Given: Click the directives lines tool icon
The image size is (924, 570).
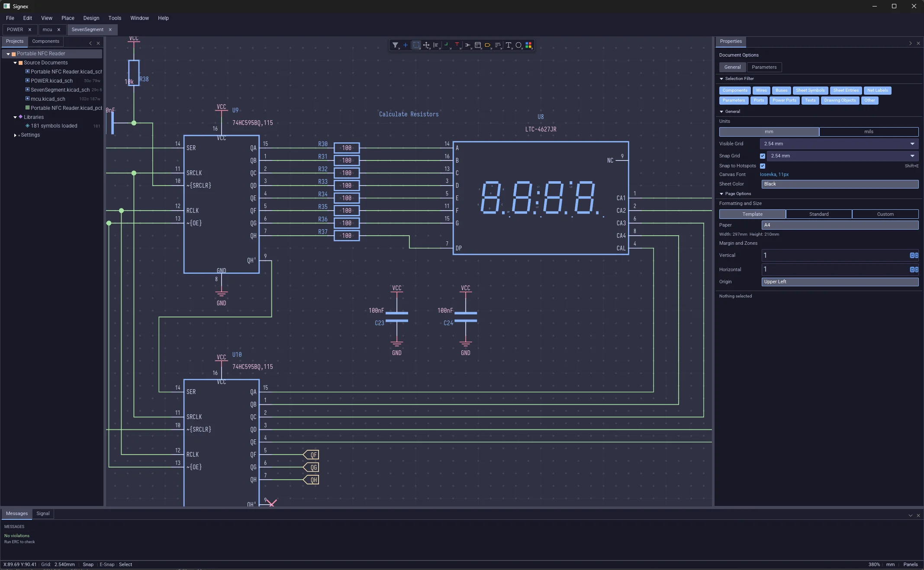Looking at the screenshot, I should [498, 45].
